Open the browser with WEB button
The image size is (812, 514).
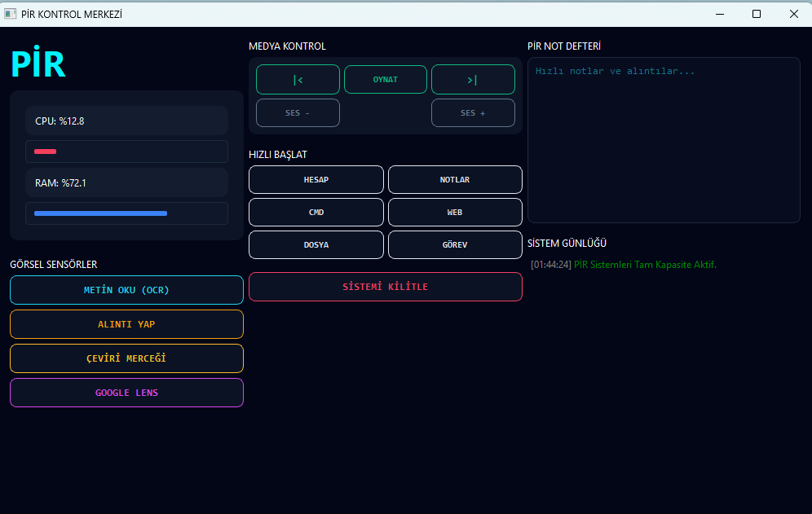(455, 213)
